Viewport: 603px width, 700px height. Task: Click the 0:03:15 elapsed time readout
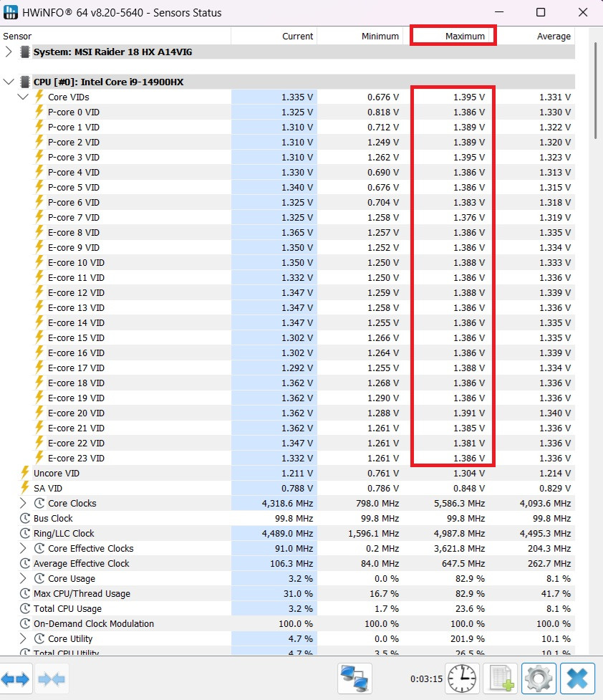coord(426,679)
